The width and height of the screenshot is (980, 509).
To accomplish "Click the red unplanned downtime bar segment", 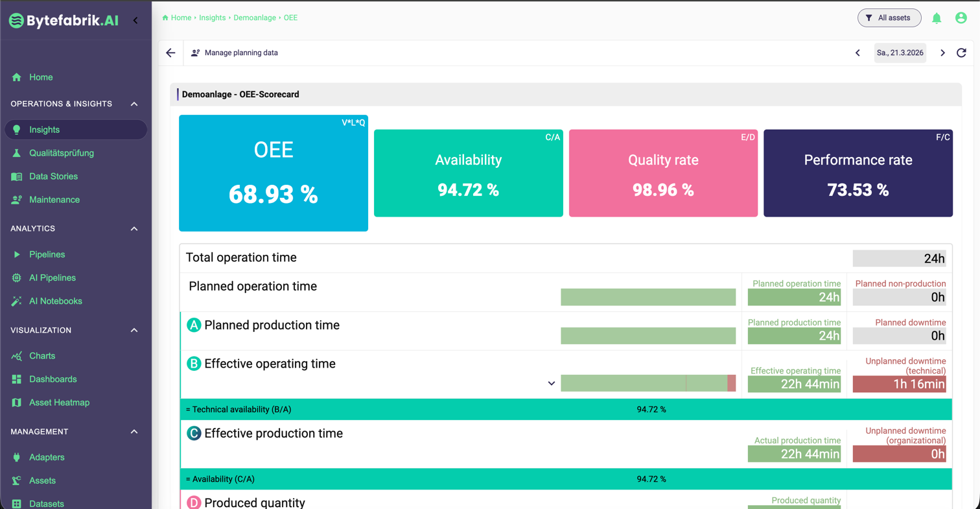I will click(x=731, y=383).
